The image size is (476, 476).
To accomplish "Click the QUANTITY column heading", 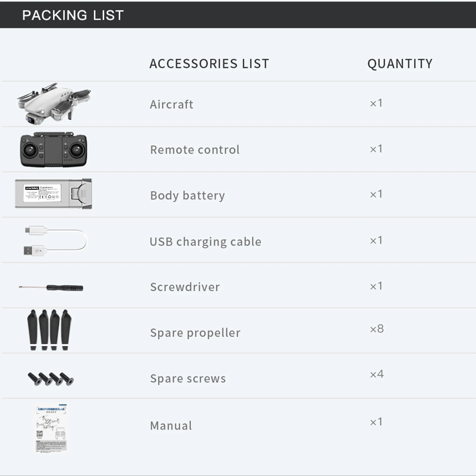I will (x=400, y=64).
